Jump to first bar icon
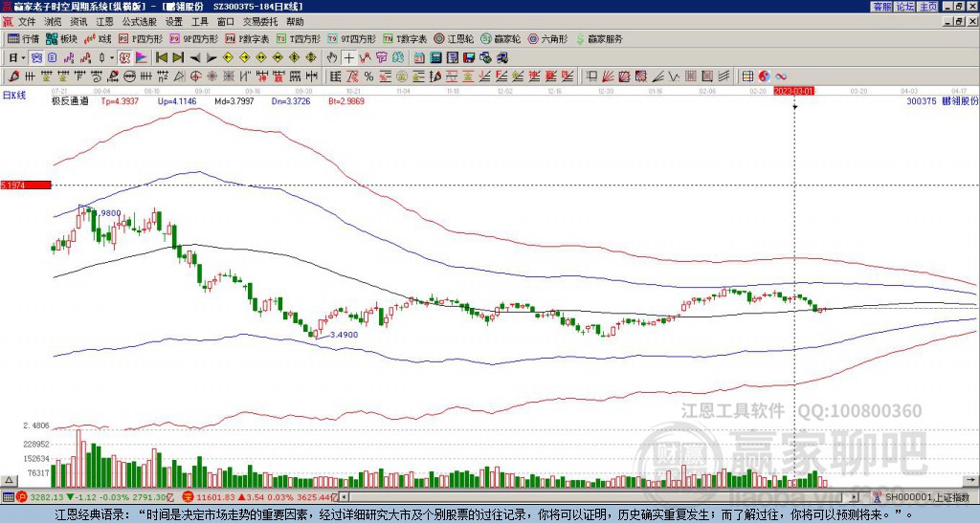Viewport: 980px width, 524px height. click(x=161, y=58)
